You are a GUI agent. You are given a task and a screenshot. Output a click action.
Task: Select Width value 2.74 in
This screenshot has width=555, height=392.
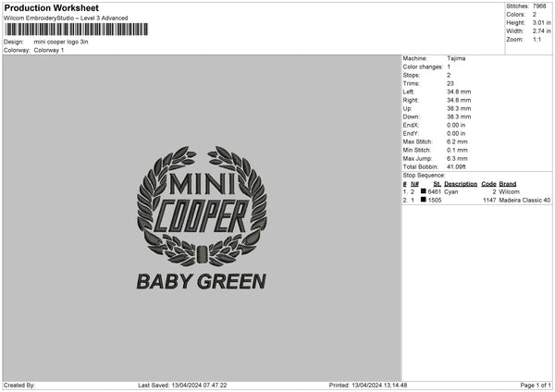coord(542,31)
